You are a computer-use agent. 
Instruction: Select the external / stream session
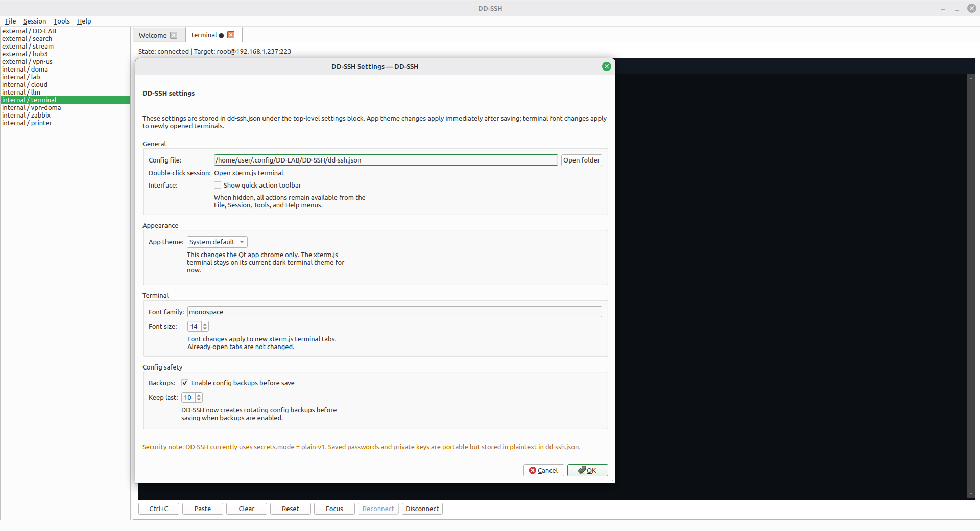pos(65,46)
